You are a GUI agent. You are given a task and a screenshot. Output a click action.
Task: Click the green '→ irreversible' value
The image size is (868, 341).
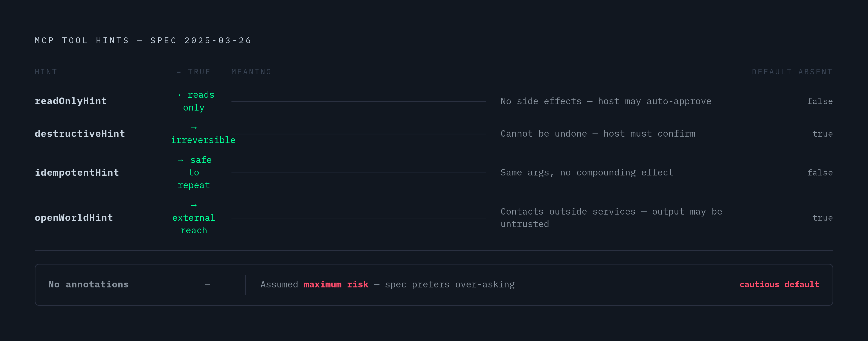click(203, 134)
